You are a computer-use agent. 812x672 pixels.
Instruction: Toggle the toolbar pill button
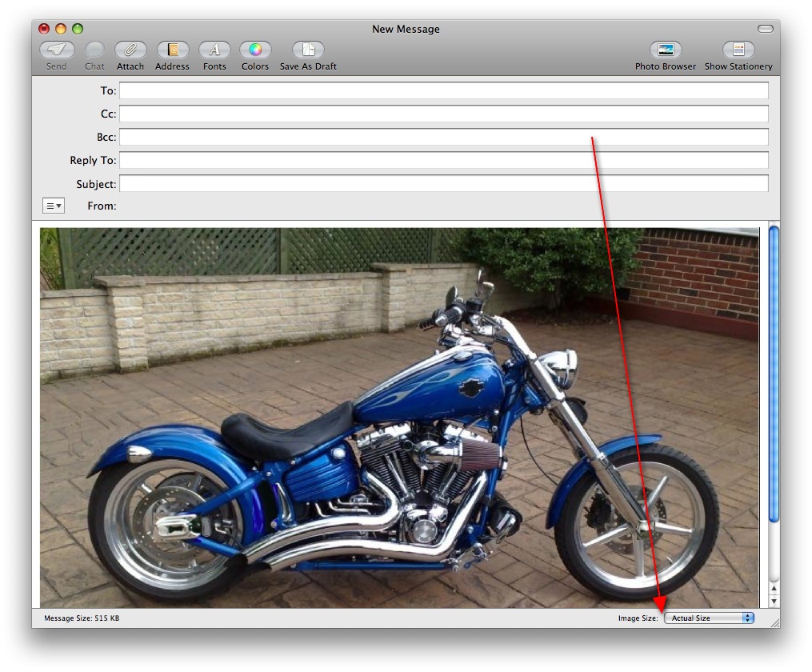coord(766,29)
